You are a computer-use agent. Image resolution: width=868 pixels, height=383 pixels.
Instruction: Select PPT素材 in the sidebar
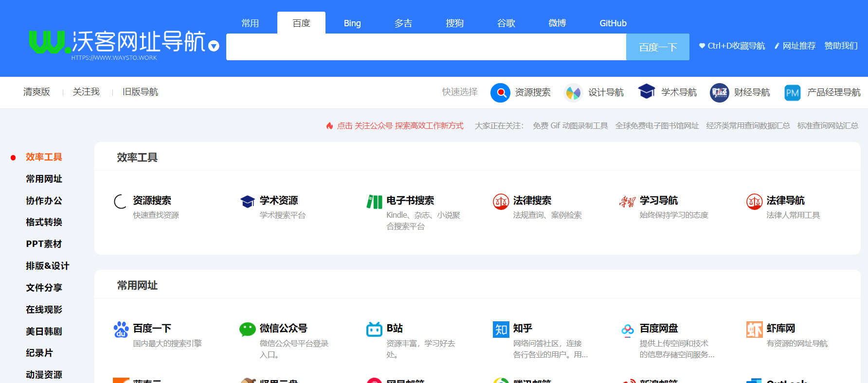point(44,244)
